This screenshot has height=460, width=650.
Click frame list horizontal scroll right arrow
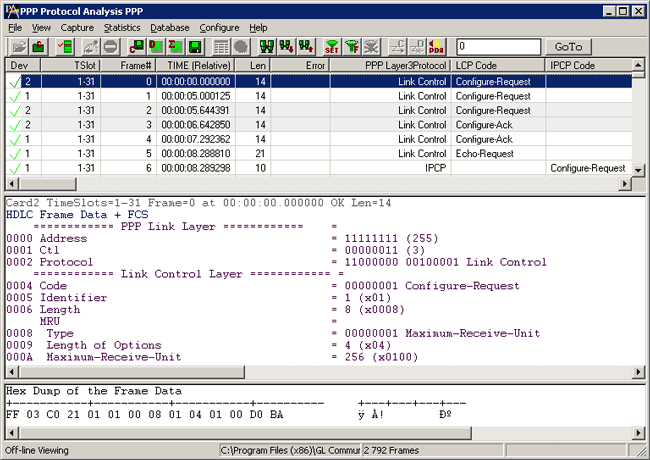(x=624, y=184)
